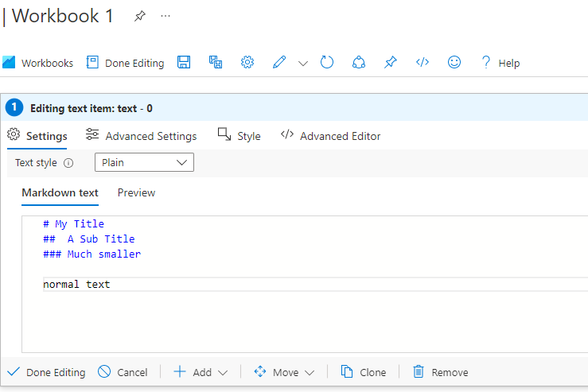Image resolution: width=588 pixels, height=392 pixels.
Task: Click the 'normal text' line in the editor
Action: pyautogui.click(x=76, y=285)
